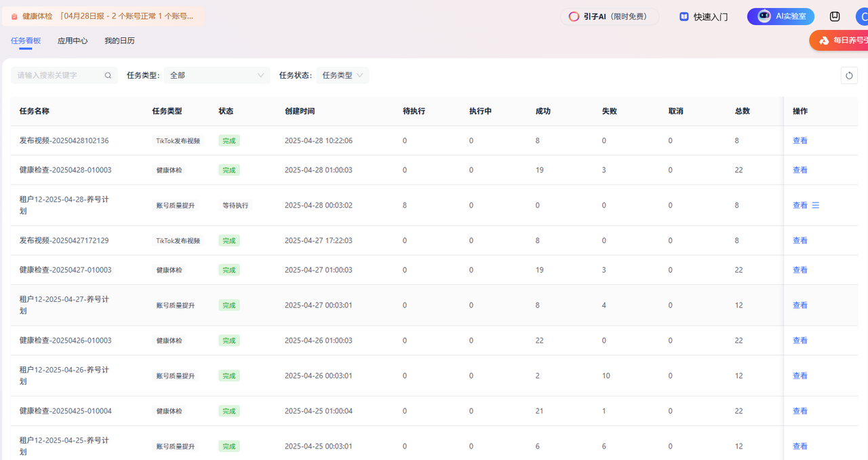Image resolution: width=868 pixels, height=460 pixels.
Task: Click the 取消 column header
Action: click(676, 111)
